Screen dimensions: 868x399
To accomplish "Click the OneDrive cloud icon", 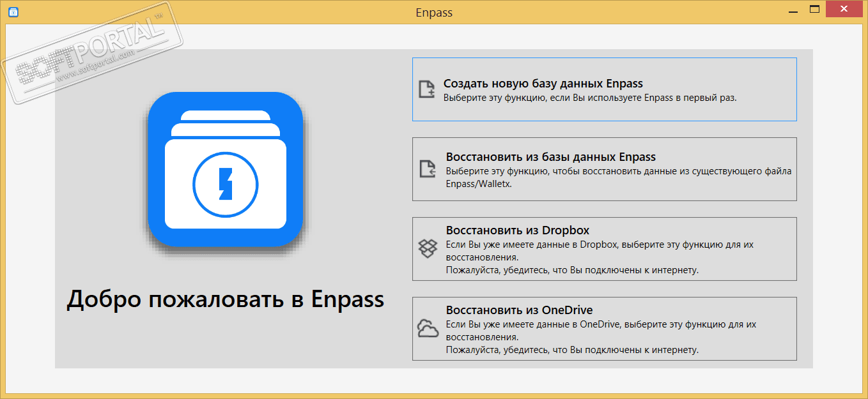I will (x=427, y=329).
